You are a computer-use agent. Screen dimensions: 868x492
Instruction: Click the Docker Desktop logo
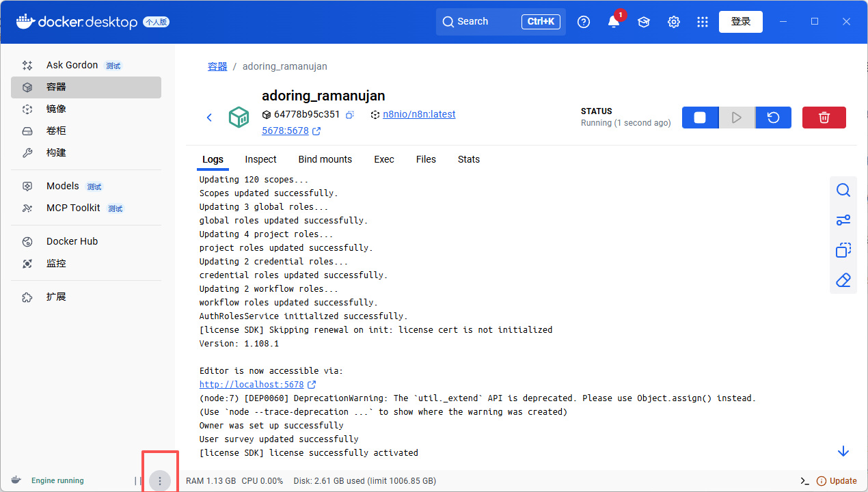(x=76, y=22)
